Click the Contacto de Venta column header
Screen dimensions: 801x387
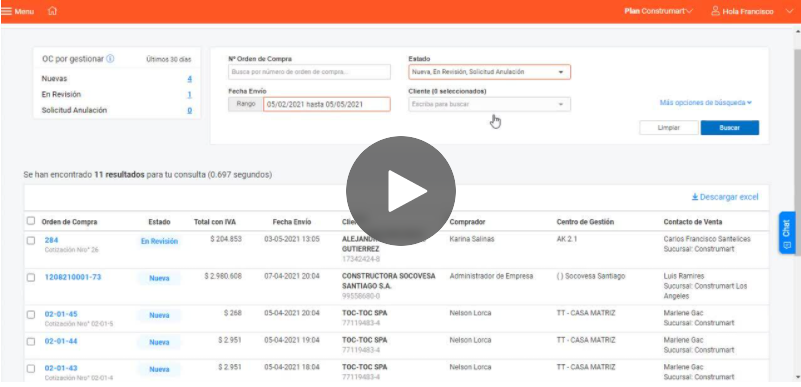pos(693,222)
